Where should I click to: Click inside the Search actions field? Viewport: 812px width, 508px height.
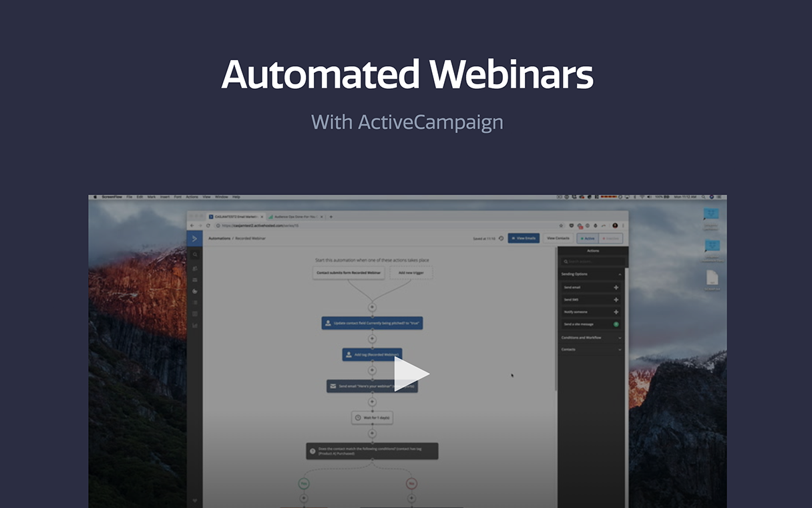pos(591,261)
